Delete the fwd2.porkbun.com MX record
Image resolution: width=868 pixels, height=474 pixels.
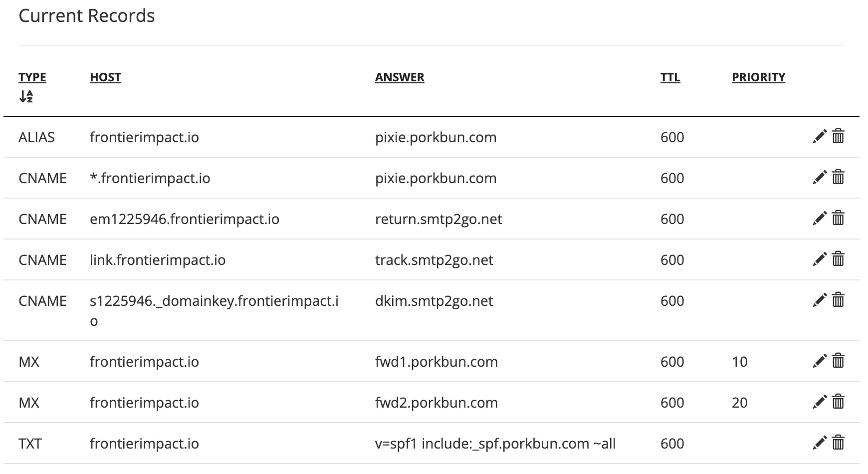838,402
